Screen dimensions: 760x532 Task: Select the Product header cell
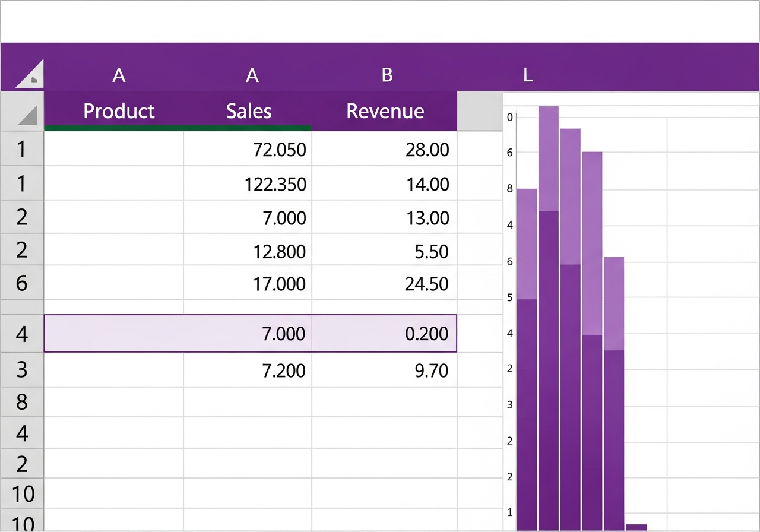[119, 111]
